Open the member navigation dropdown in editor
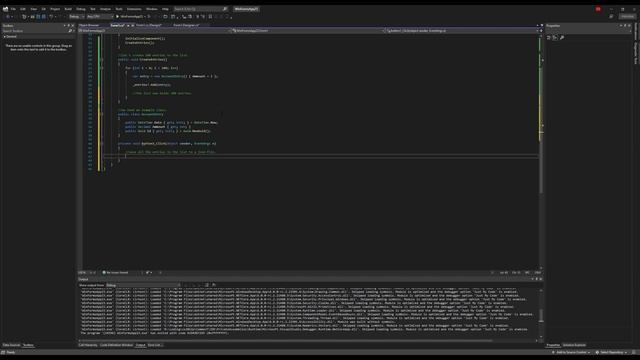This screenshot has width=640, height=360. point(461,31)
